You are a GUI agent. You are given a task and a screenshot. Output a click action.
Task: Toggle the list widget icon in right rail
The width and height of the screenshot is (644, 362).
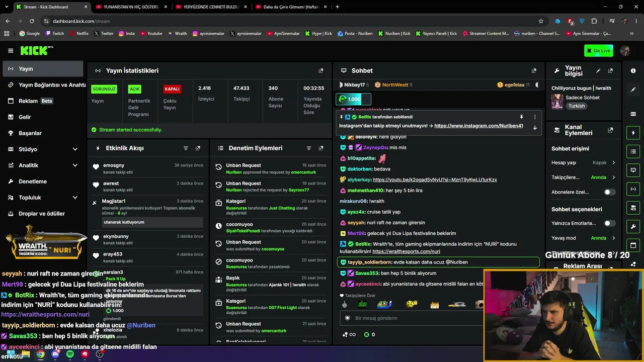(633, 151)
